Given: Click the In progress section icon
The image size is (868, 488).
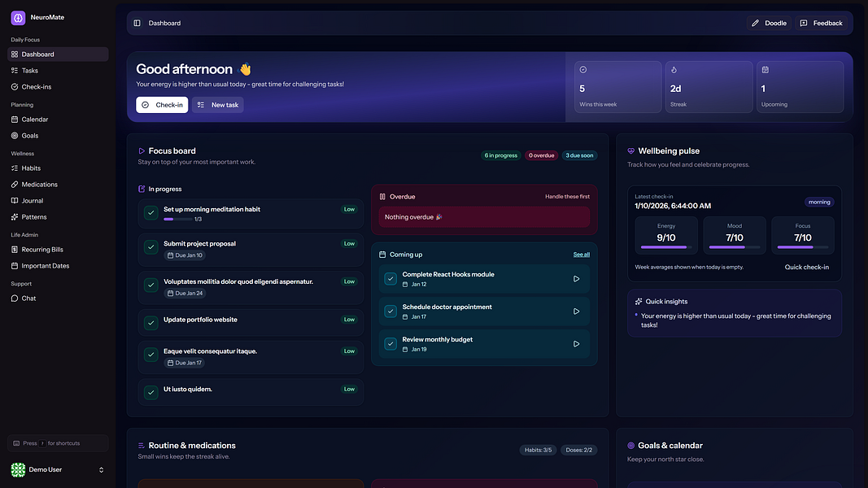Looking at the screenshot, I should click(x=142, y=190).
